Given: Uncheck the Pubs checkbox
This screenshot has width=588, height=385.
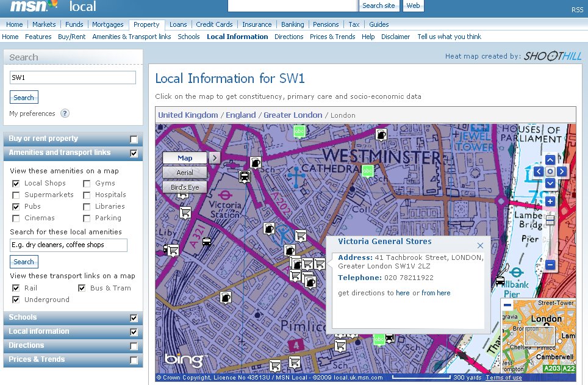Looking at the screenshot, I should click(x=16, y=207).
